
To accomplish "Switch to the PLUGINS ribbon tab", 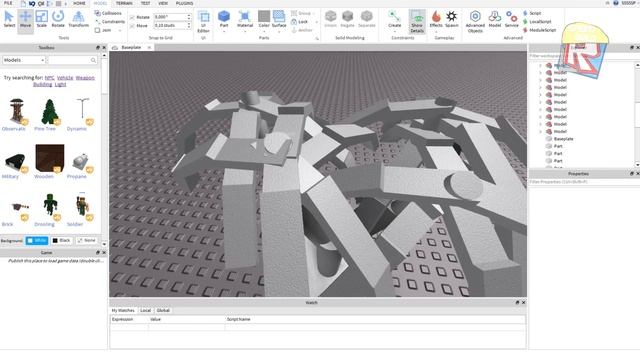I will [184, 3].
